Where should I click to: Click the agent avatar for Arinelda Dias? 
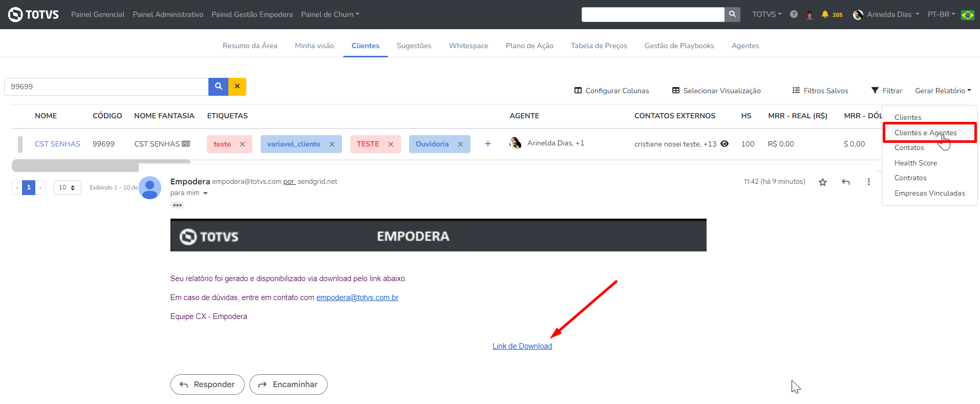pyautogui.click(x=515, y=143)
